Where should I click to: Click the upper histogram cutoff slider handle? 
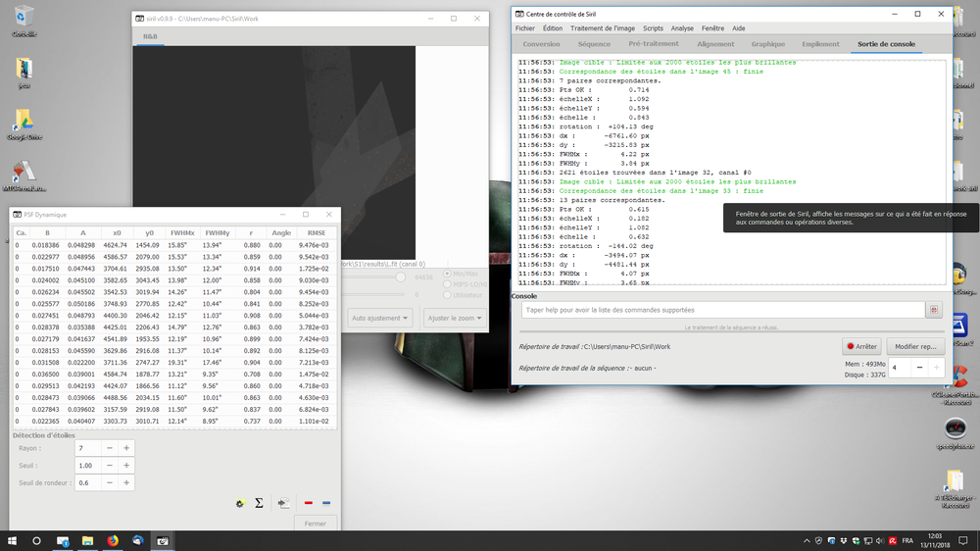coord(401,277)
